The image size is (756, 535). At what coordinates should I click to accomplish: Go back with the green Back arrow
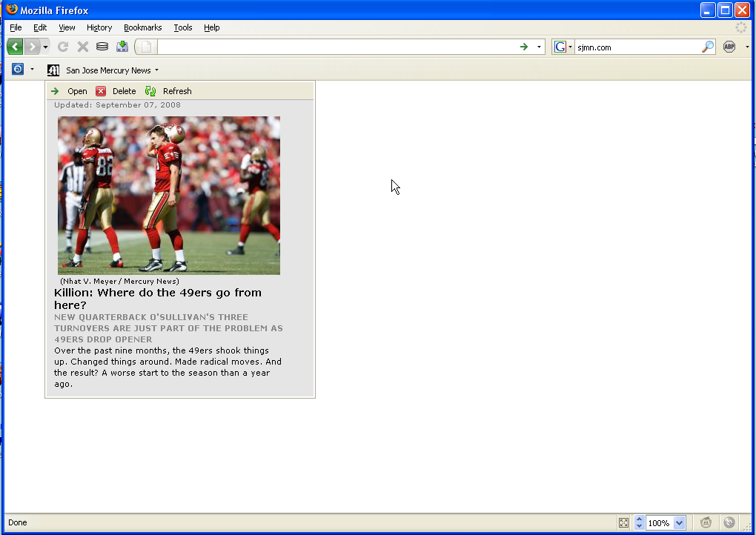coord(15,47)
